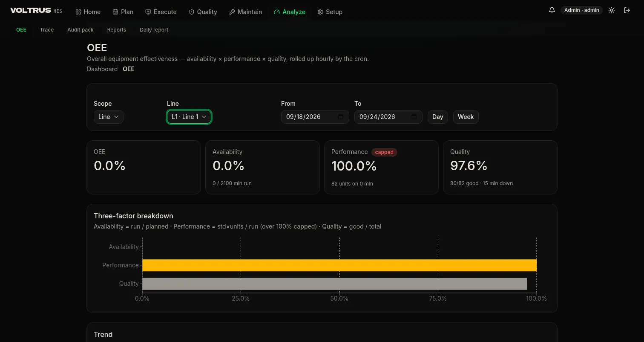Click the Availability axis label in chart
Viewport: 644px width, 342px height.
[124, 247]
